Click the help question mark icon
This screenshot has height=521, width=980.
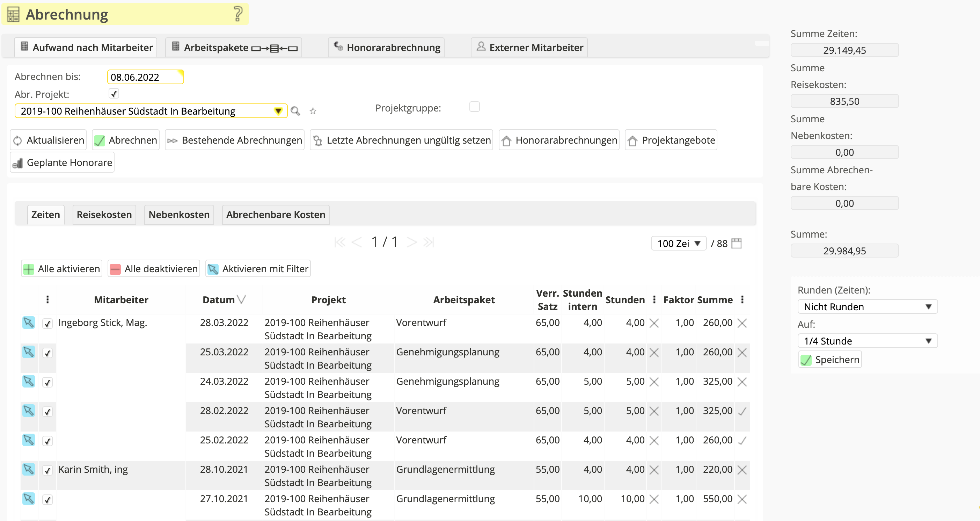(238, 14)
